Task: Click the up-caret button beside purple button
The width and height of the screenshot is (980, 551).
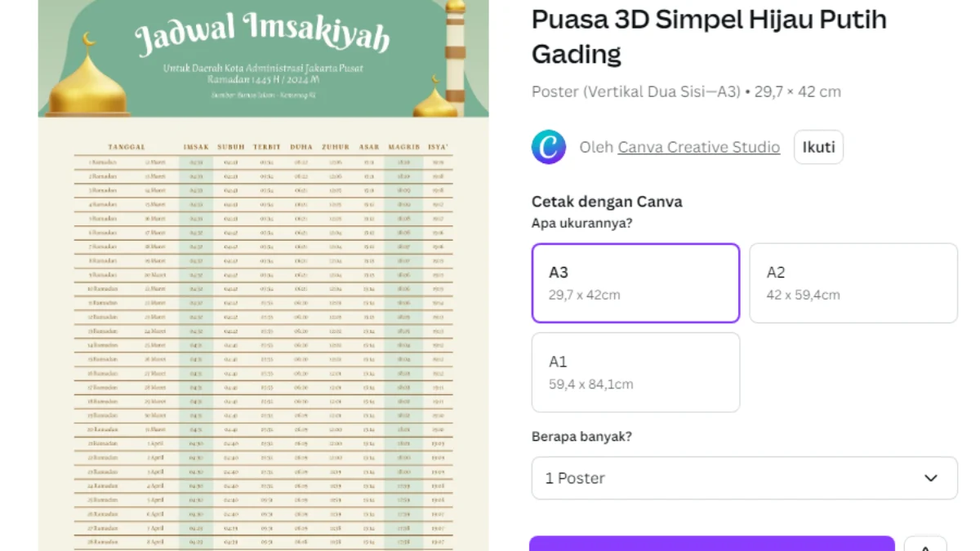Action: pyautogui.click(x=925, y=547)
